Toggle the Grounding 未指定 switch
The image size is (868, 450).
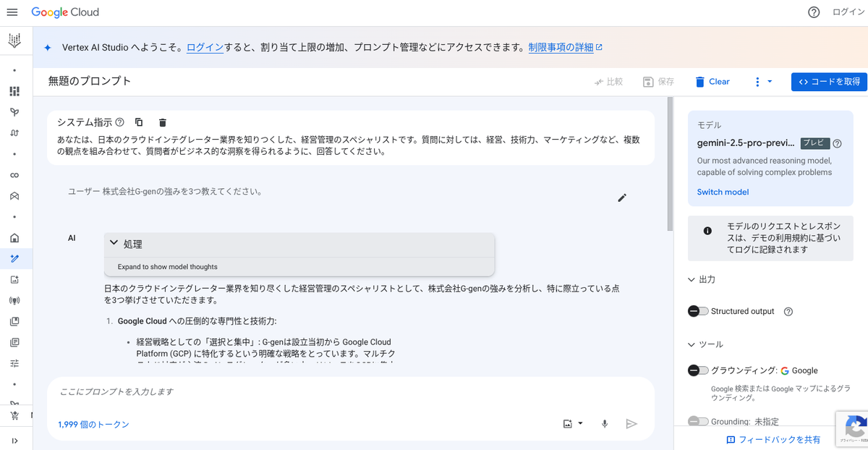698,422
